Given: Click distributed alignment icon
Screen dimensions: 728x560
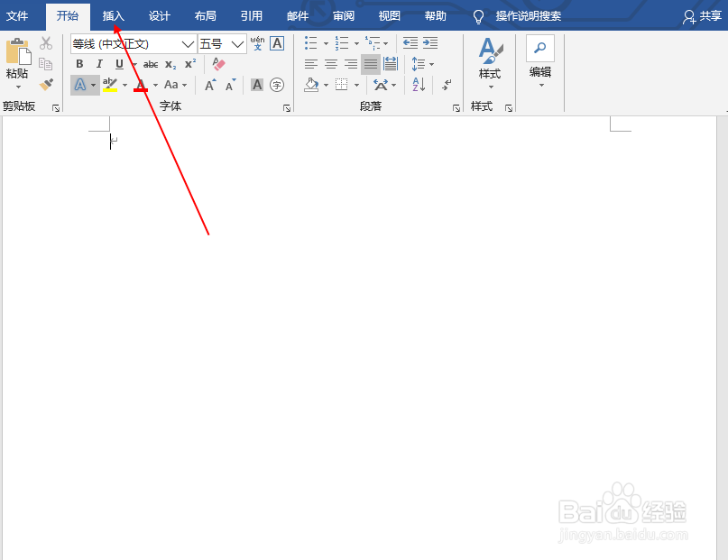Looking at the screenshot, I should pos(391,64).
